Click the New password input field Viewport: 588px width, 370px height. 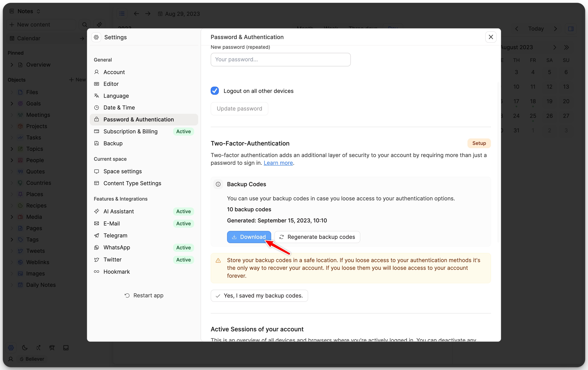point(281,59)
